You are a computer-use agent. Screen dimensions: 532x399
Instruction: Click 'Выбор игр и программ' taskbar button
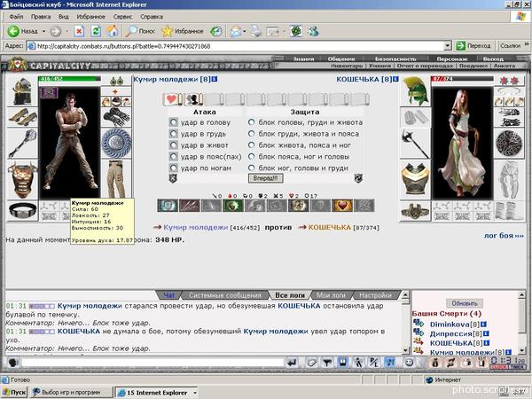tap(71, 393)
